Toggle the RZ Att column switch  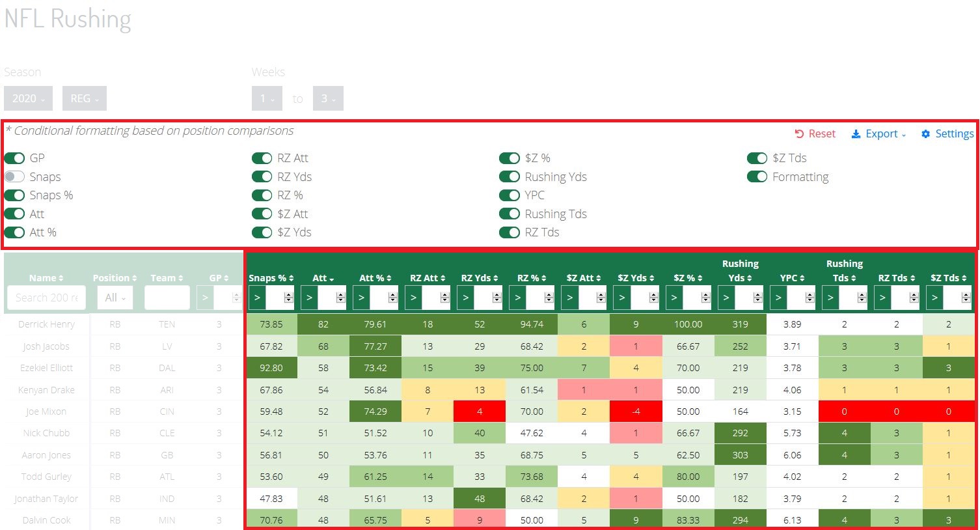pos(262,158)
